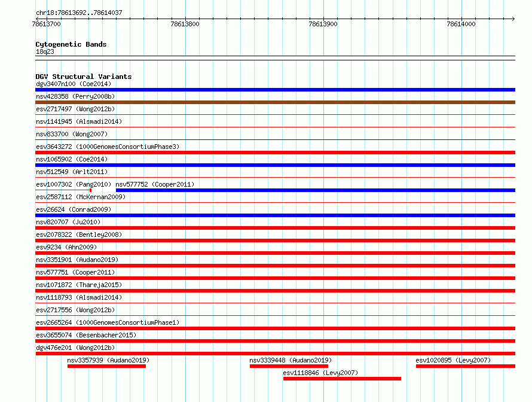Click the esv1118846 (Levy2007) label
This screenshot has height=402, width=532.
click(320, 373)
